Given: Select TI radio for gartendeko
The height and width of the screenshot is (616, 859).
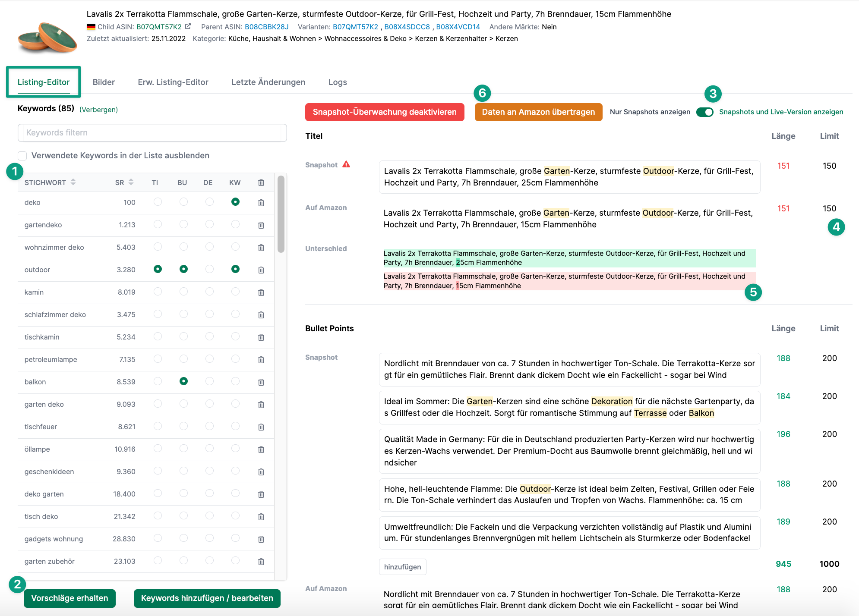Looking at the screenshot, I should [158, 224].
